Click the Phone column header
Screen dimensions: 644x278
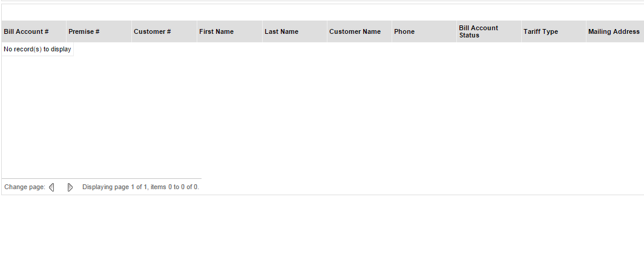[x=404, y=31]
